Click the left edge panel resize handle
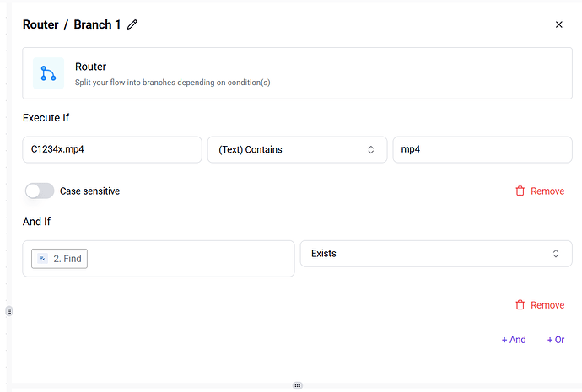 click(9, 311)
